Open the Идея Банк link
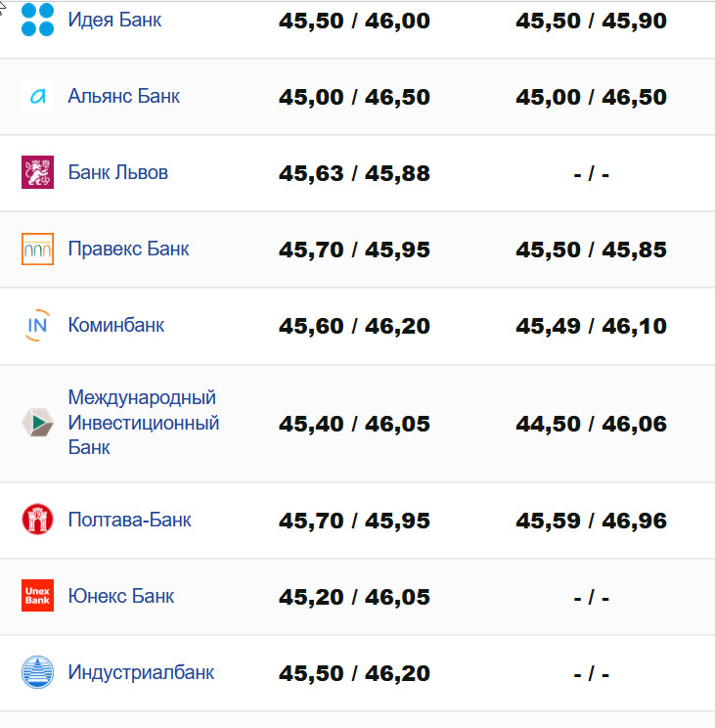This screenshot has height=728, width=715. click(x=114, y=20)
